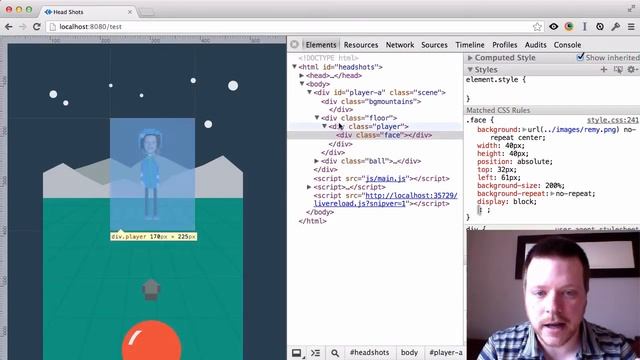Reload the localhost page

[37, 27]
